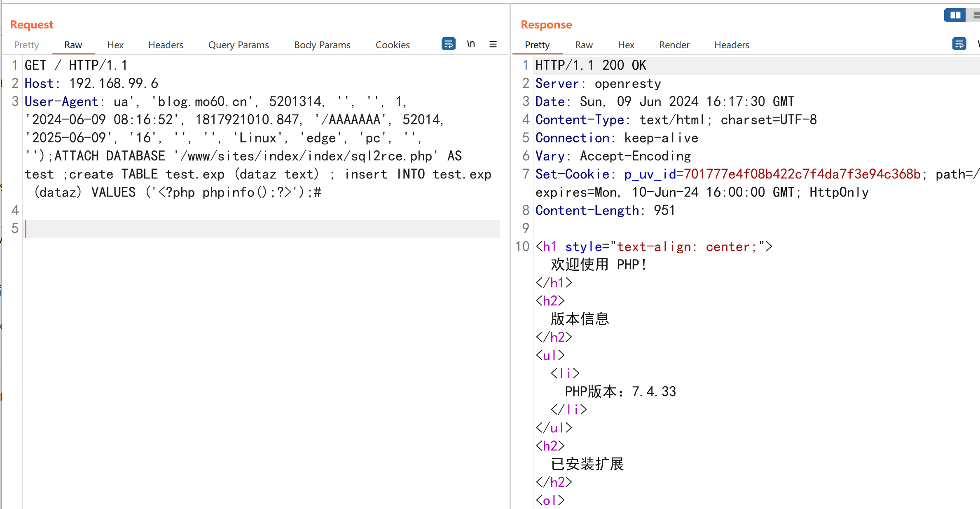Select side-by-side split layout icon

tap(955, 16)
